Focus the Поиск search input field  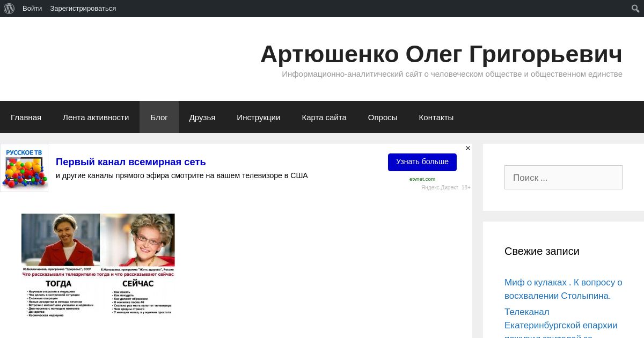click(563, 177)
